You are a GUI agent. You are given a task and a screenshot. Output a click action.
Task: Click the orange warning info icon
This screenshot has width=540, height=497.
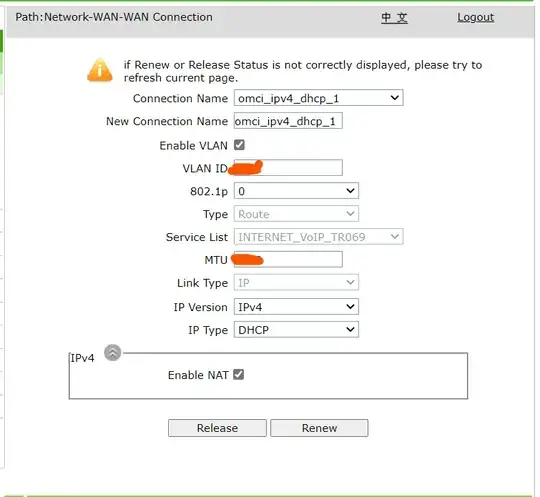click(100, 70)
